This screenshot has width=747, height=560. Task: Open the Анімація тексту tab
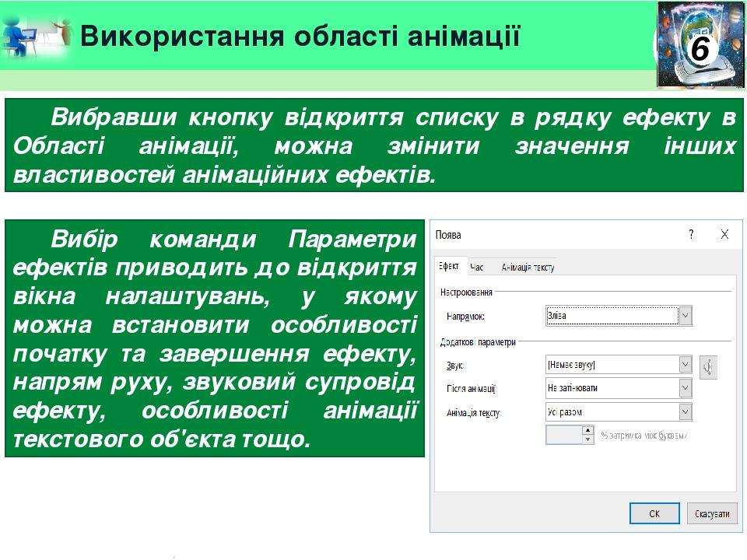[x=528, y=268]
